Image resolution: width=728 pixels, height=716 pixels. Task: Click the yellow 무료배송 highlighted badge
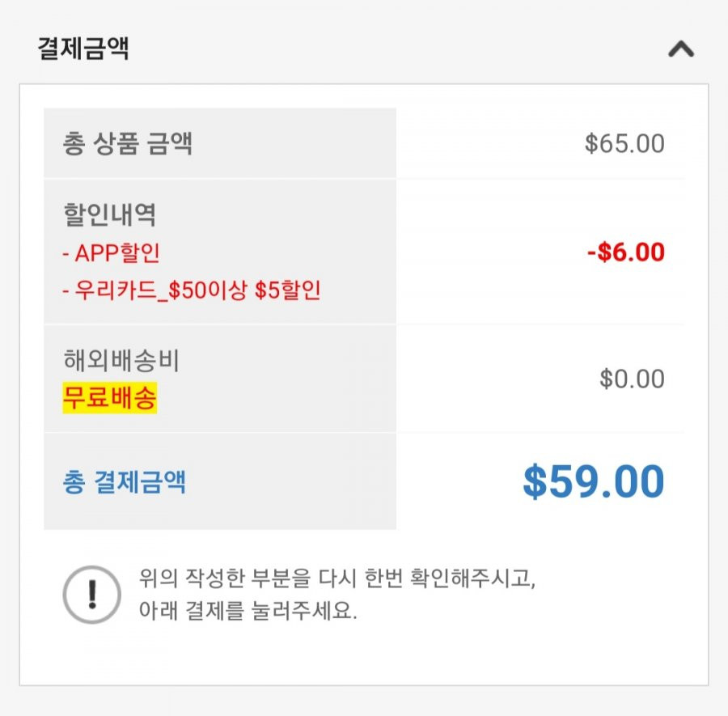(109, 398)
